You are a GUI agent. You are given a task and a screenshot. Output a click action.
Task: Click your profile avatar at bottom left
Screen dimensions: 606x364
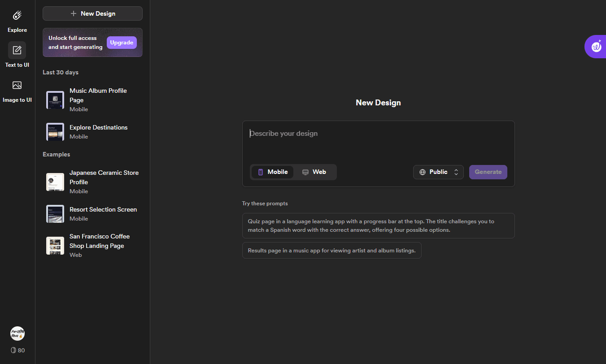click(17, 334)
